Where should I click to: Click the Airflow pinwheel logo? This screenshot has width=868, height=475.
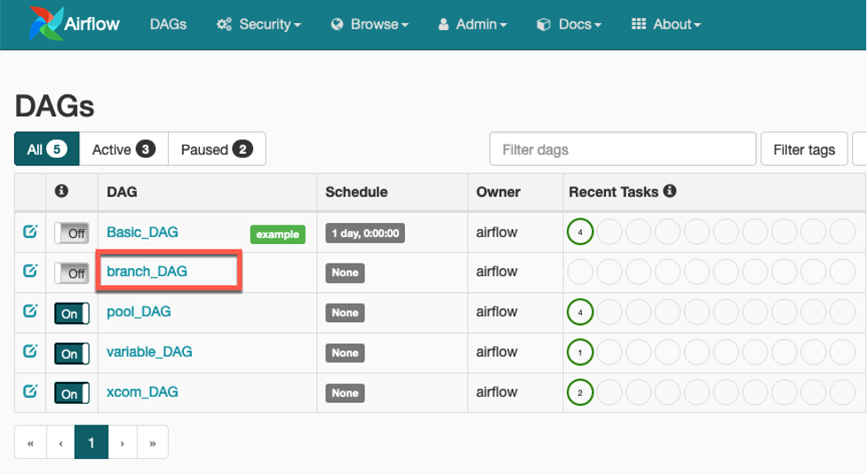[x=43, y=24]
